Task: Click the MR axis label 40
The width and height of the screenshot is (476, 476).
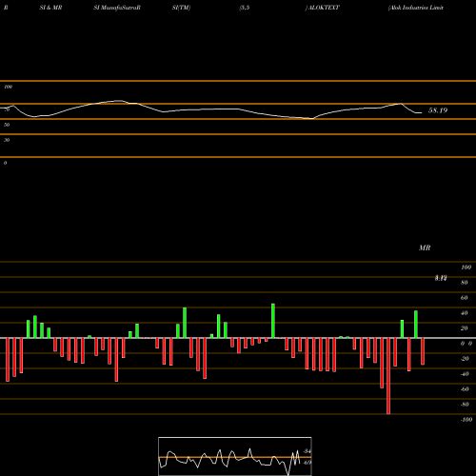Action: pyautogui.click(x=465, y=313)
